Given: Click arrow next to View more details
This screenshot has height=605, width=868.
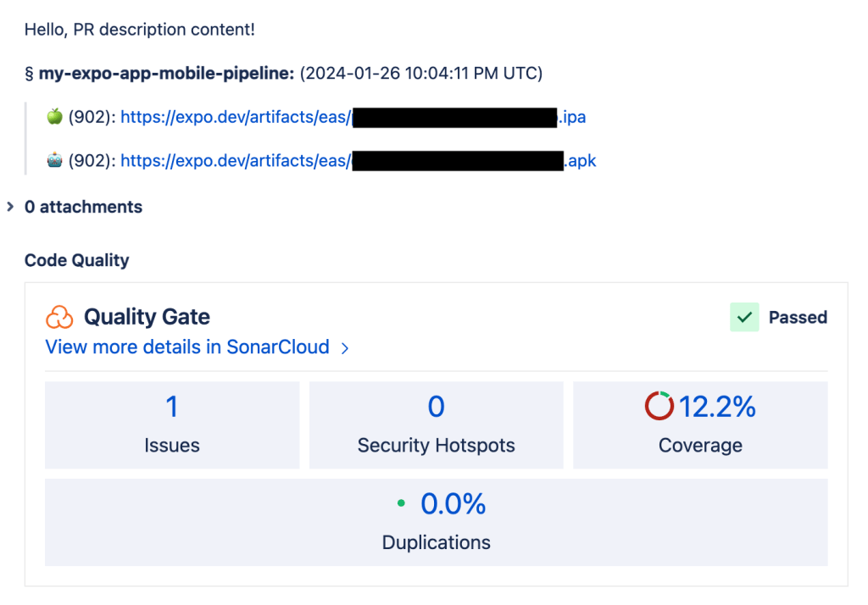Looking at the screenshot, I should 344,347.
